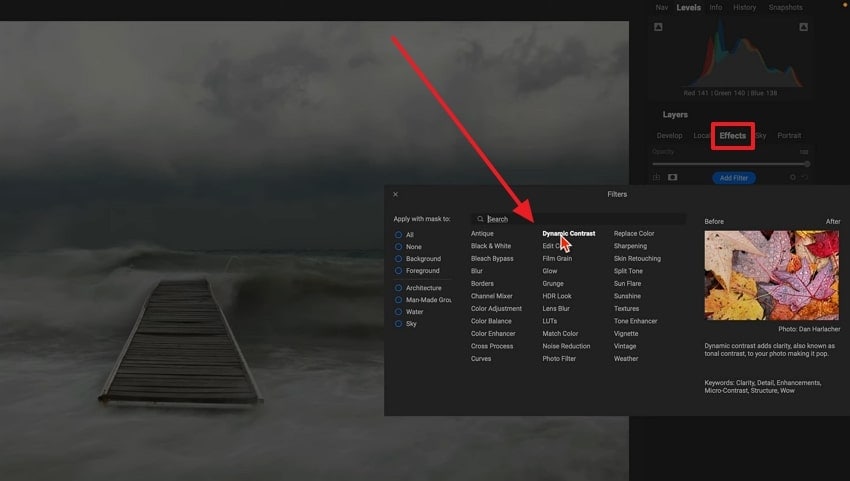Choose the Color Balance filter
Viewport: 850px width, 481px height.
coord(491,321)
